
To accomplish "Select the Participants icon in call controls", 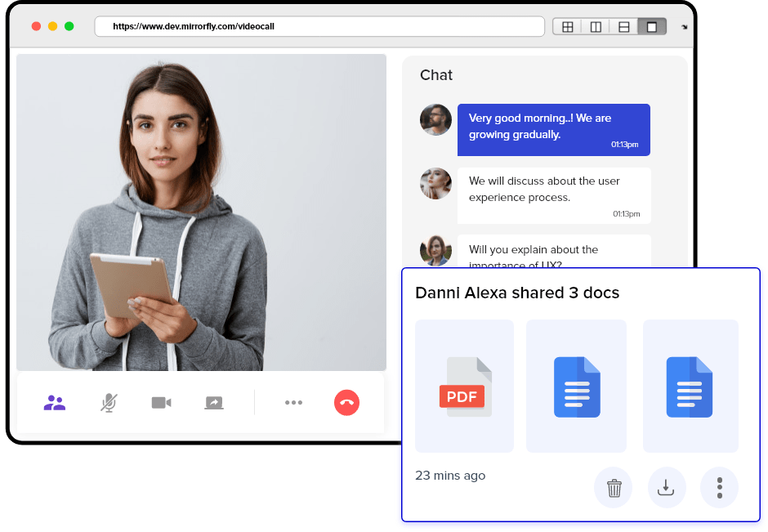I will coord(54,402).
